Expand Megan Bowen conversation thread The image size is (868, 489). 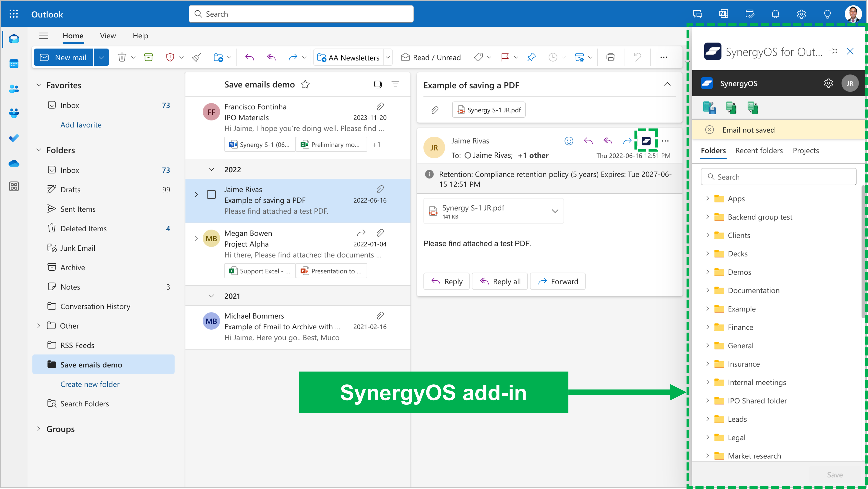coord(196,238)
